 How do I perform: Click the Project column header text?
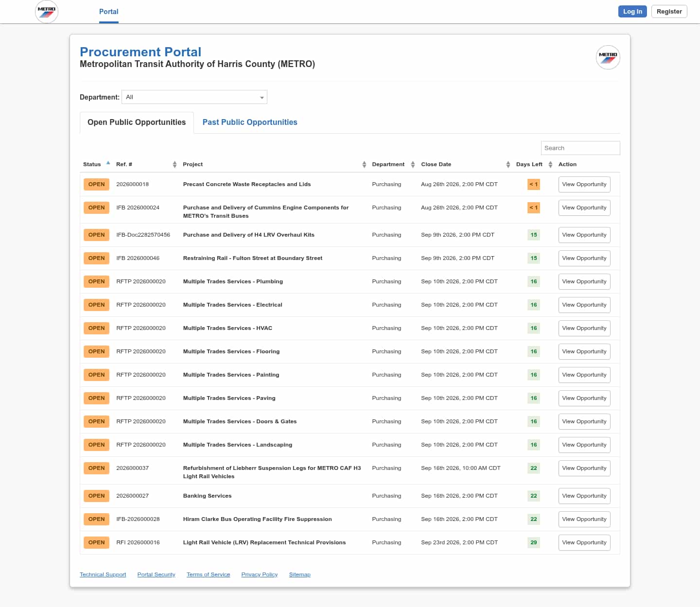tap(193, 165)
